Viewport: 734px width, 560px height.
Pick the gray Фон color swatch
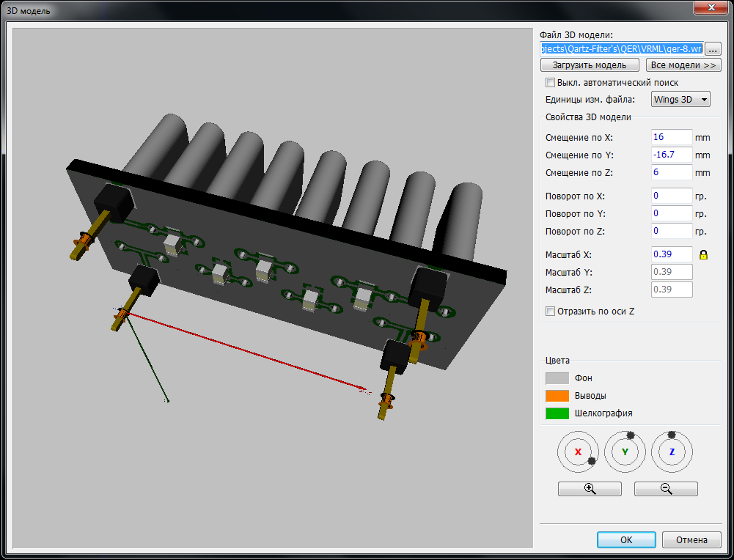[557, 378]
